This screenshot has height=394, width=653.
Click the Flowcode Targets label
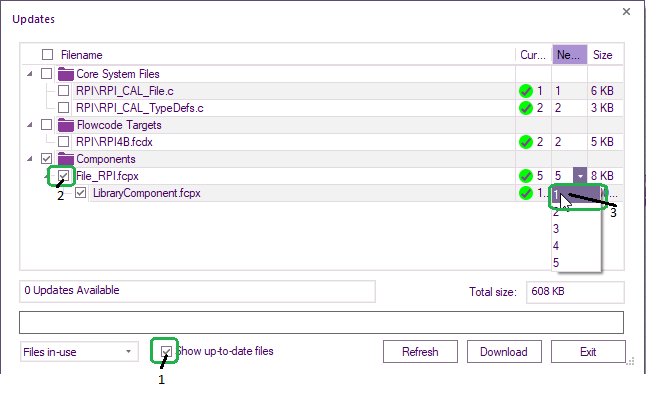[119, 125]
